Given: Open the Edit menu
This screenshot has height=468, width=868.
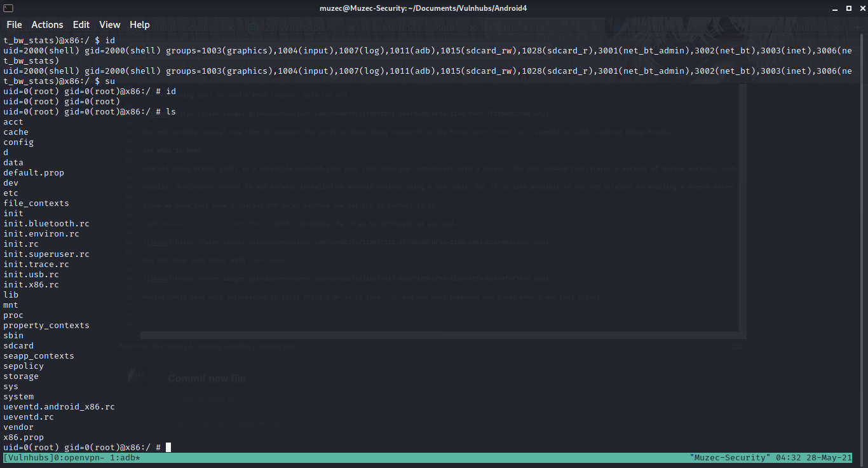Looking at the screenshot, I should click(x=81, y=25).
